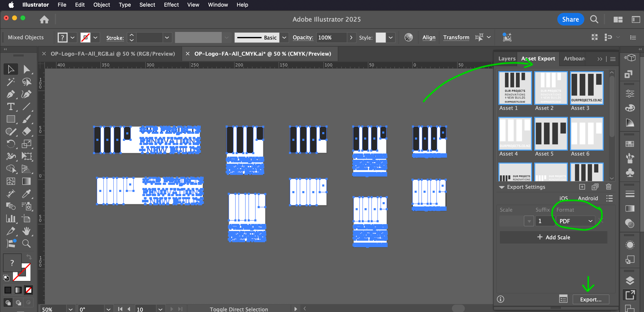The width and height of the screenshot is (644, 312).
Task: Open the Opacity panel link
Action: [x=303, y=38]
